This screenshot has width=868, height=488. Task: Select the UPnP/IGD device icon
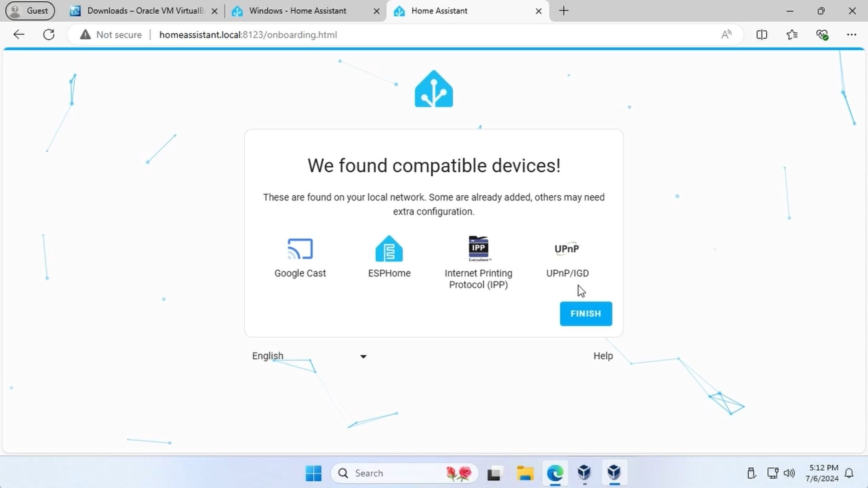click(566, 249)
